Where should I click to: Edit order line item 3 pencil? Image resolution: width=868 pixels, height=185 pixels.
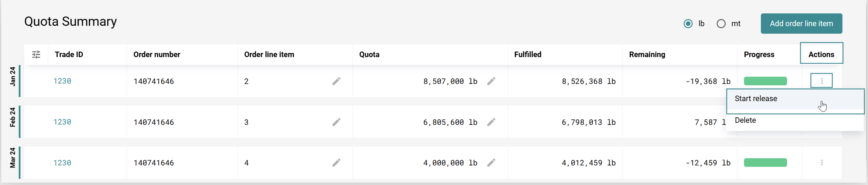336,122
